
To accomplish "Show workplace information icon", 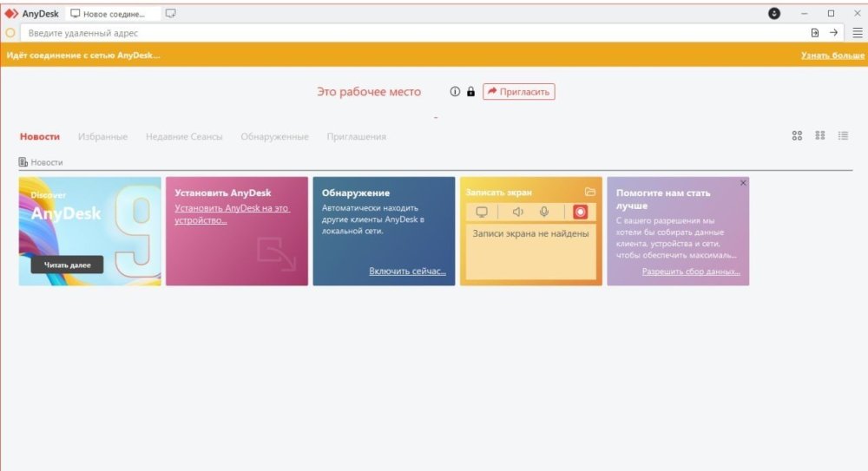I will 455,92.
